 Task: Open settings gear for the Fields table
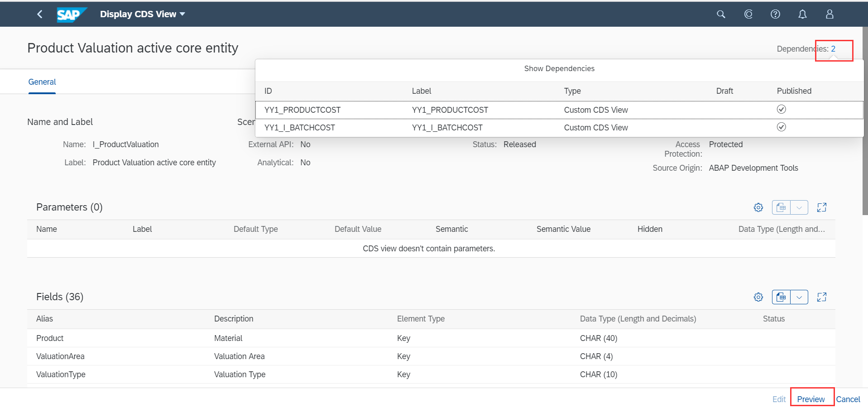click(758, 297)
